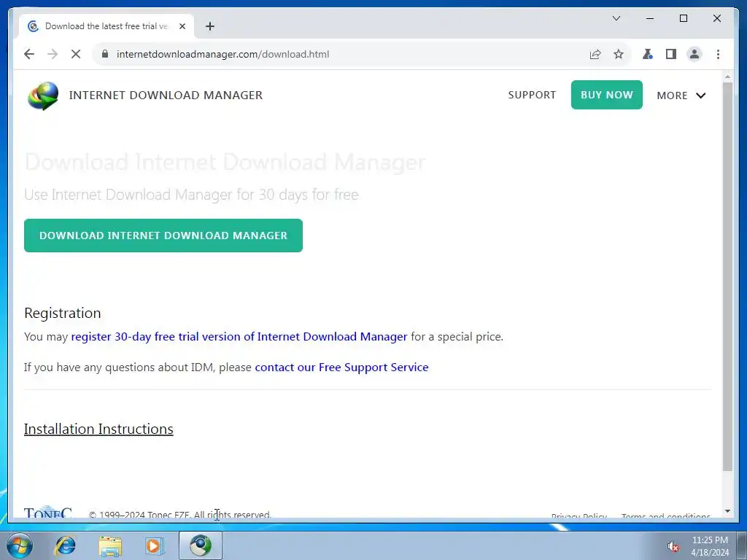Open a new browser tab
Screen dimensions: 747x560
[x=209, y=26]
